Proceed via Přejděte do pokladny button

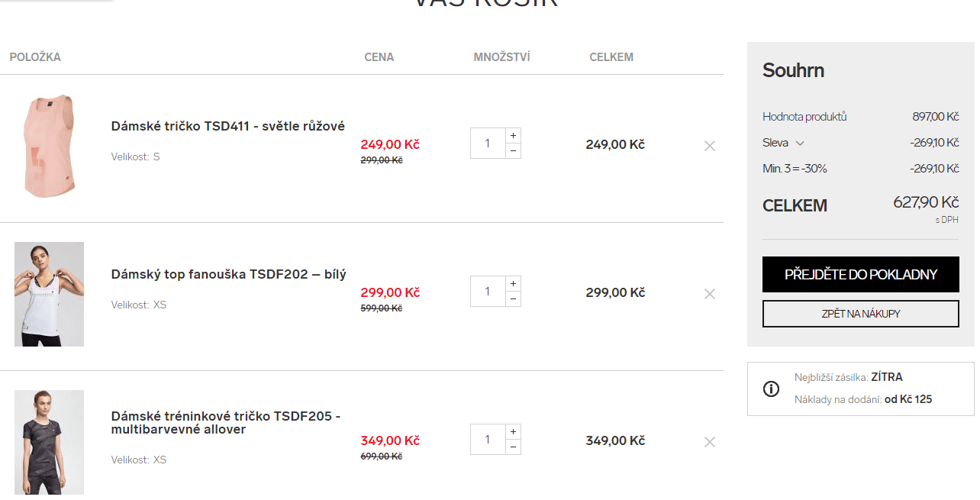[x=861, y=274]
